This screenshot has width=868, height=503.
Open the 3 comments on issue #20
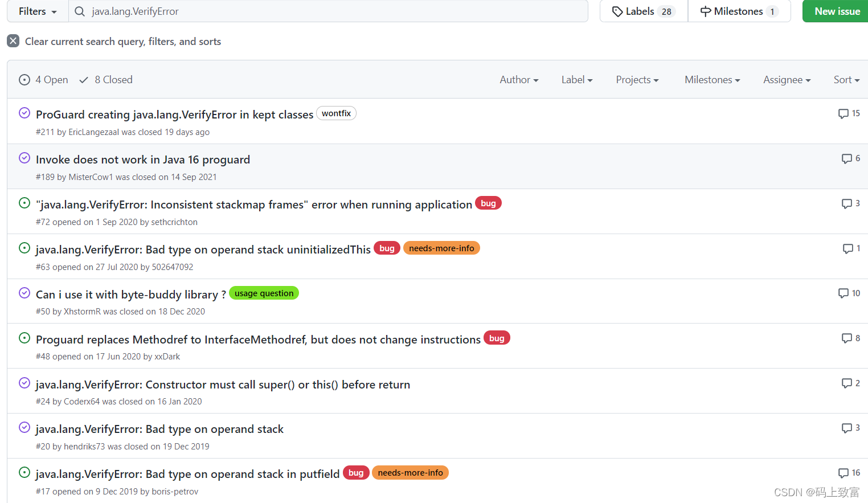pyautogui.click(x=851, y=428)
